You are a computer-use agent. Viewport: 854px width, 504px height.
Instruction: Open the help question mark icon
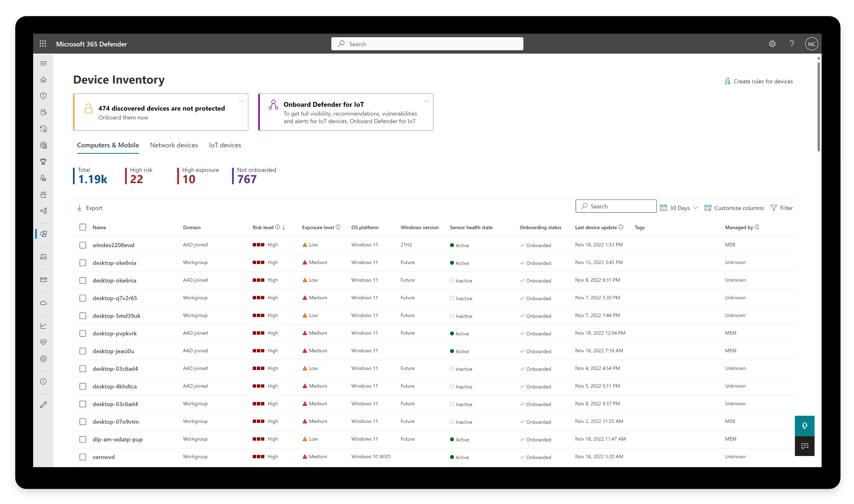[792, 44]
